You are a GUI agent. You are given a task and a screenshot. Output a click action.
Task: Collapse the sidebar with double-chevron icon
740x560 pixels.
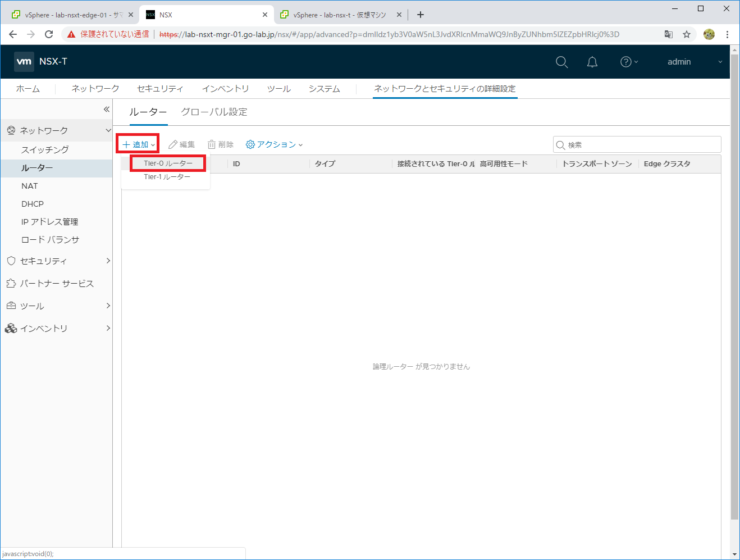click(107, 109)
